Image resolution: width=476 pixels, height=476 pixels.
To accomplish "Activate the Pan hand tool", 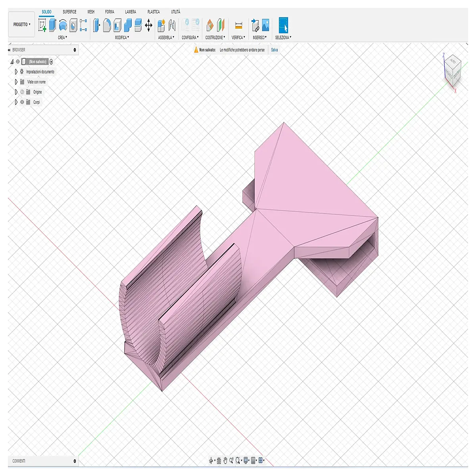I will tap(225, 461).
